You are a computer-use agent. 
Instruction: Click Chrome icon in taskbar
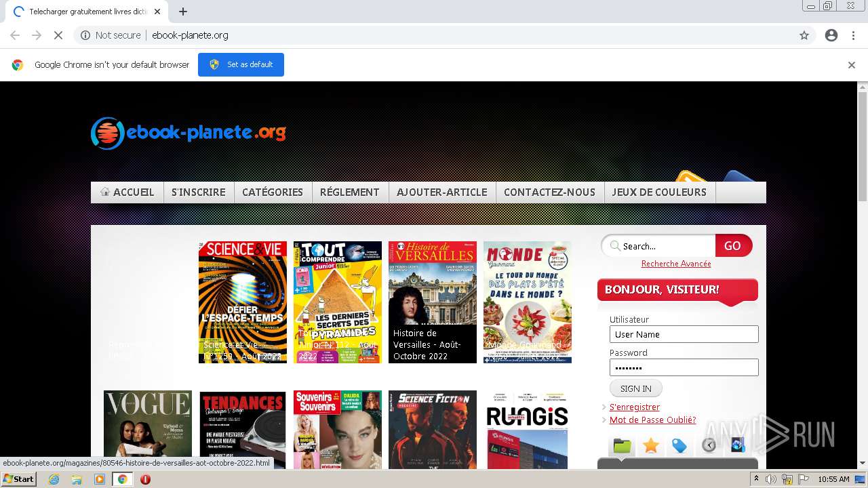point(122,479)
